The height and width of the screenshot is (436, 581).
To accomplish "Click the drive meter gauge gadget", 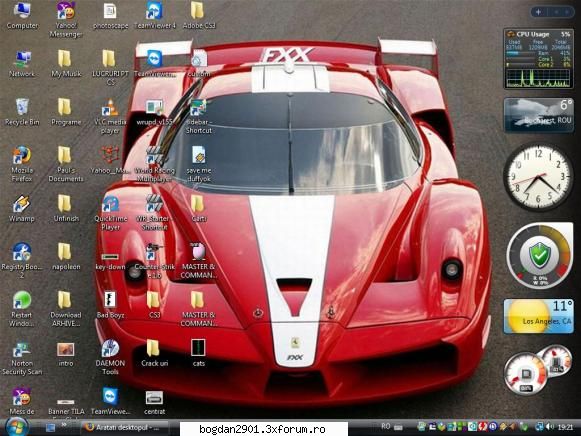I will pos(538,370).
